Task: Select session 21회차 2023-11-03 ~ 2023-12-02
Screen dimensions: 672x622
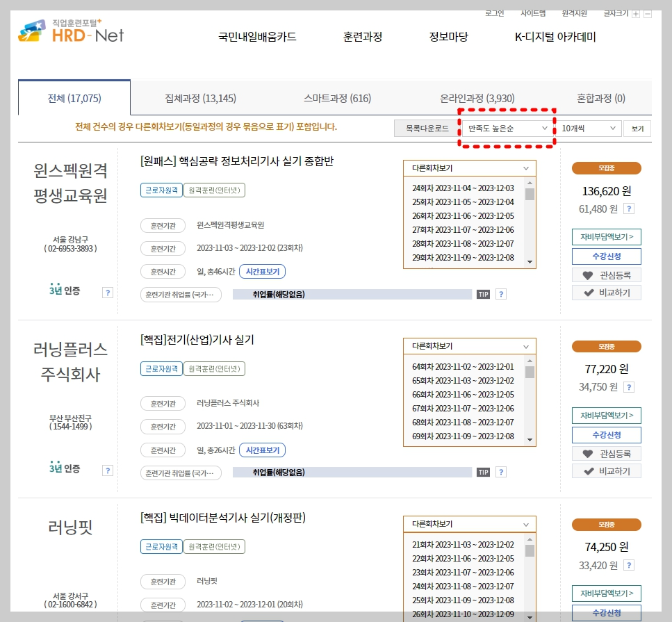Action: (464, 545)
